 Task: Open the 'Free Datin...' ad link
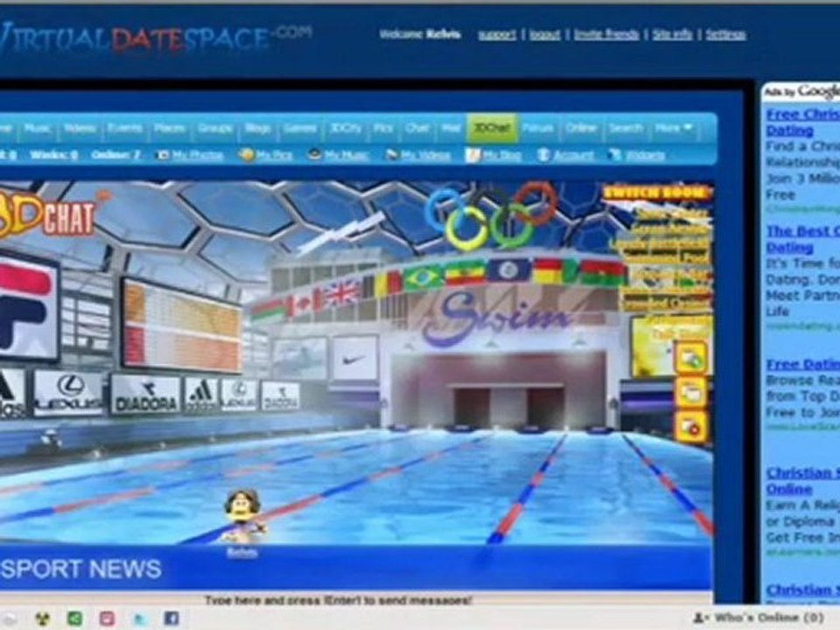802,364
